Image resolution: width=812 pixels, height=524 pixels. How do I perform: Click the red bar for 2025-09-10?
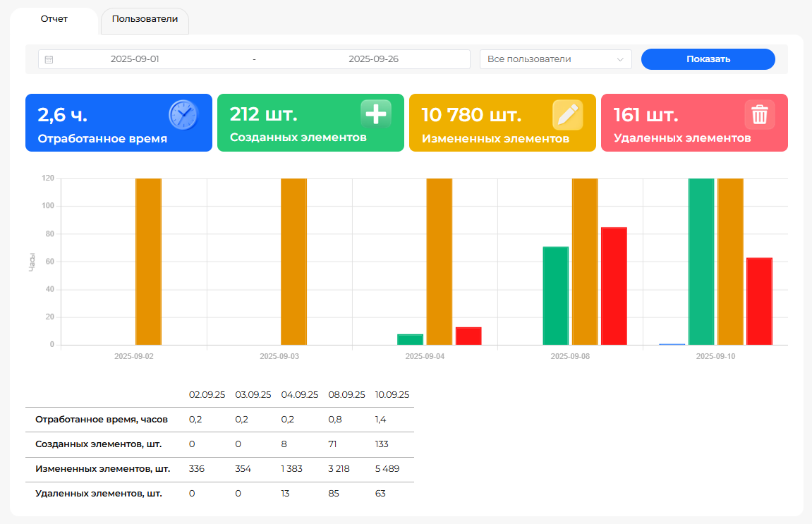[759, 301]
